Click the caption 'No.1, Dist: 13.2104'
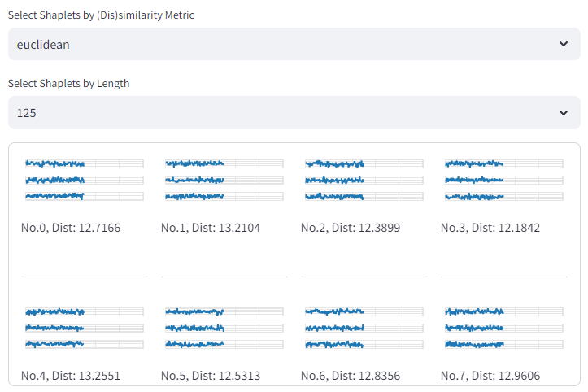The image size is (588, 392). 211,228
